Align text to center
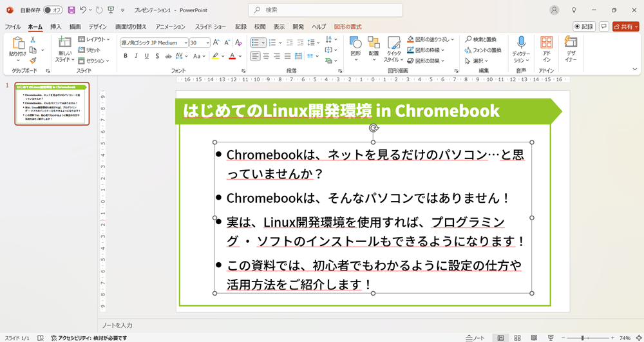644x342 pixels. tap(266, 56)
